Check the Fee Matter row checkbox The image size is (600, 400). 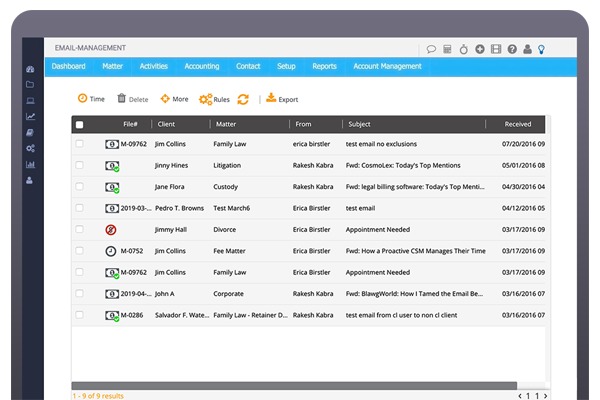pyautogui.click(x=79, y=251)
